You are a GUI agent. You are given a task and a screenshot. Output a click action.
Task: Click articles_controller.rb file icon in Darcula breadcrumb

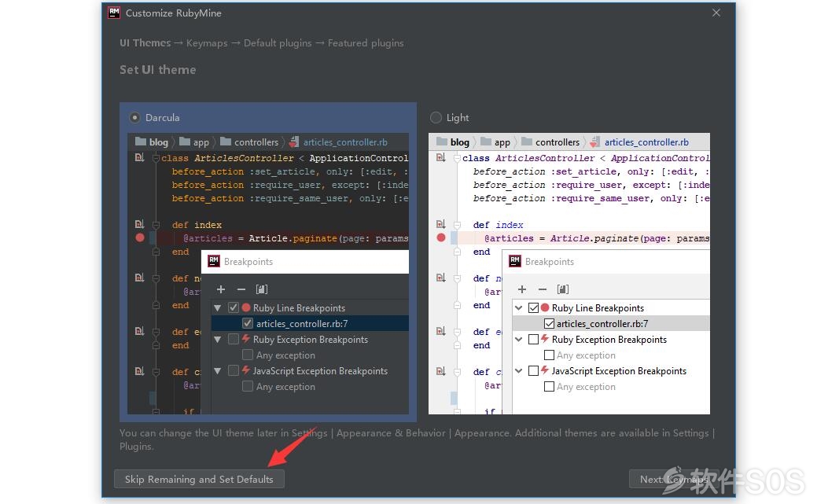[294, 142]
